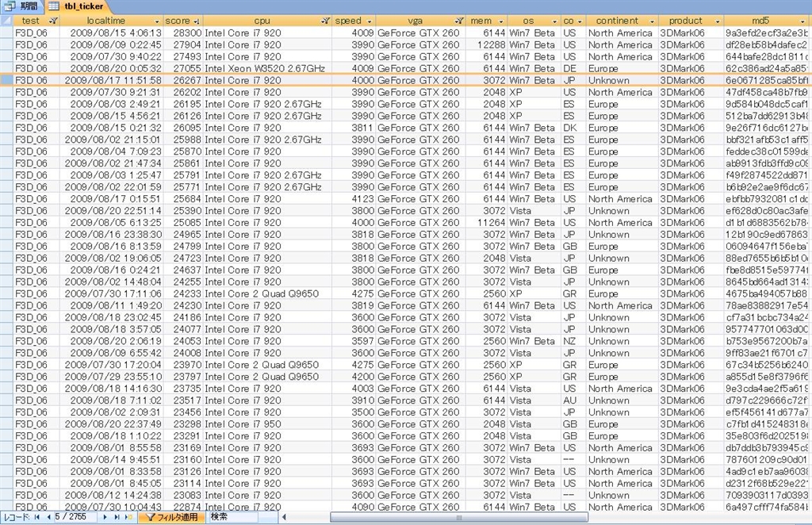812x525 pixels.
Task: Open the filter icon on the cpu column
Action: (324, 21)
